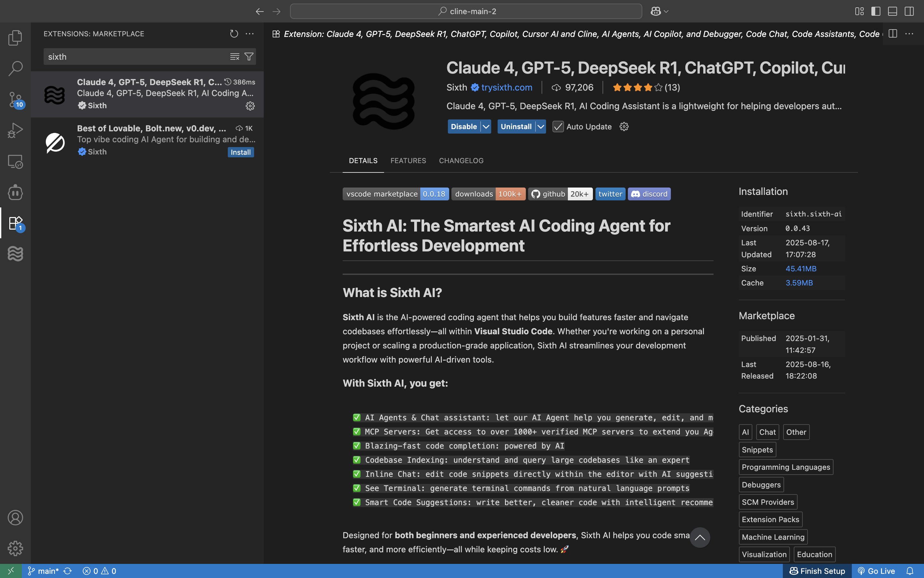Image resolution: width=924 pixels, height=578 pixels.
Task: Open the 45.41MB size link
Action: [x=801, y=269]
